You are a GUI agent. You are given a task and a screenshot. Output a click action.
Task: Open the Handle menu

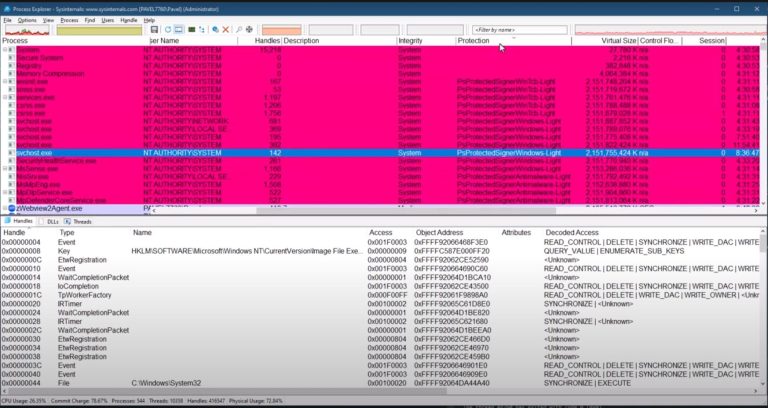point(126,20)
